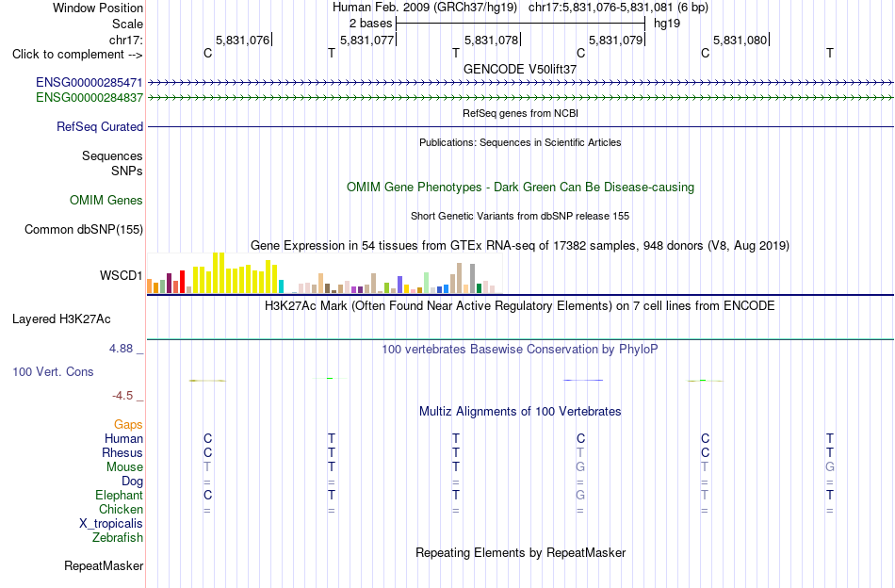Image resolution: width=895 pixels, height=588 pixels.
Task: Open 'Repeating Elements by RepeatMasker' title
Action: 520,552
